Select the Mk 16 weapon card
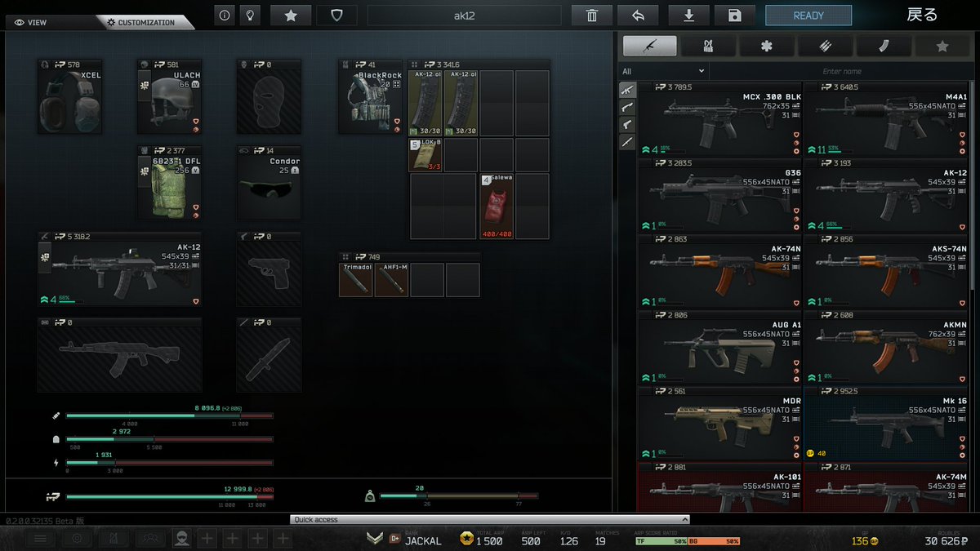This screenshot has height=551, width=980. click(885, 424)
